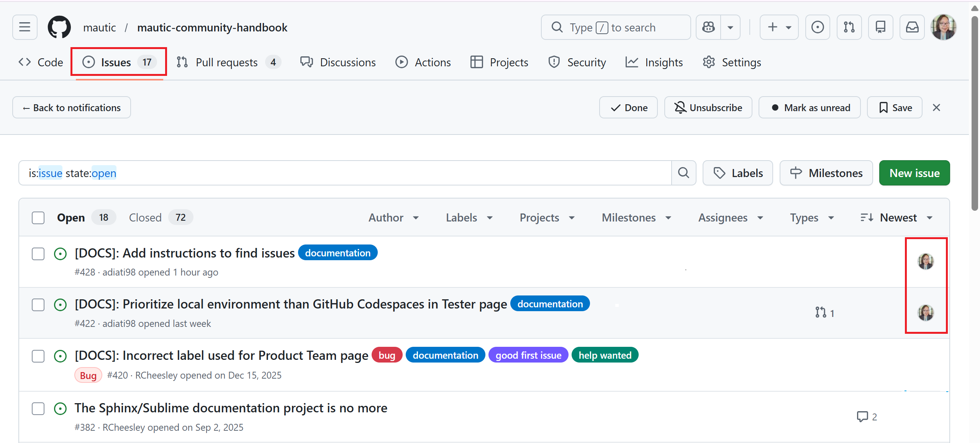Open the Assignees filter dropdown
The height and width of the screenshot is (443, 980).
click(x=730, y=217)
